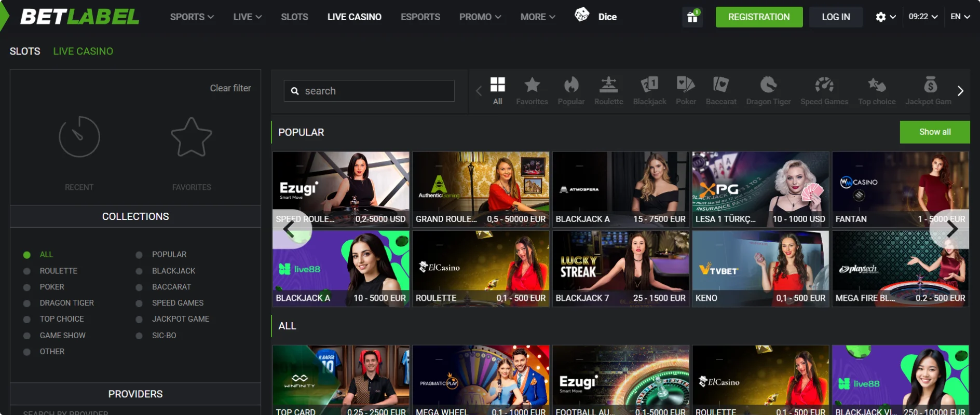
Task: Select the POKER collection radio option
Action: point(44,287)
